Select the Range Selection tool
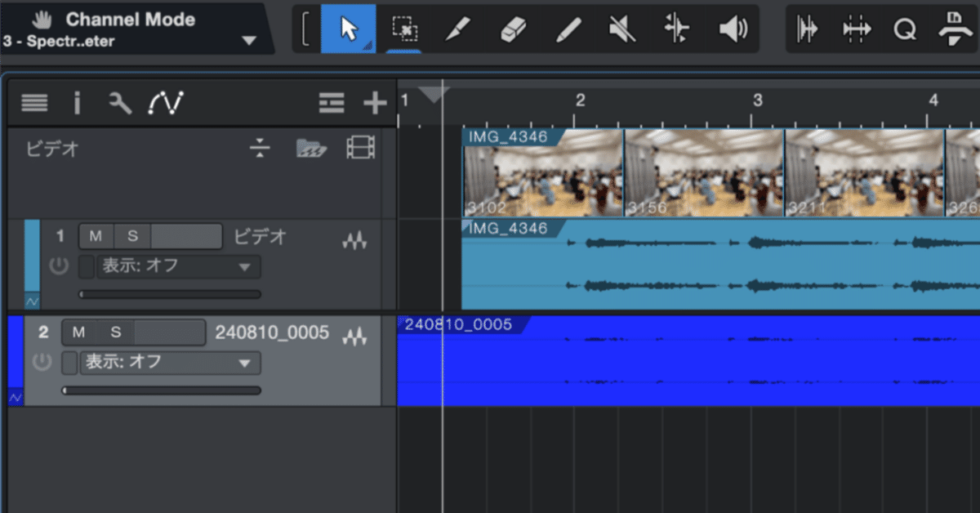This screenshot has height=513, width=980. [x=406, y=27]
